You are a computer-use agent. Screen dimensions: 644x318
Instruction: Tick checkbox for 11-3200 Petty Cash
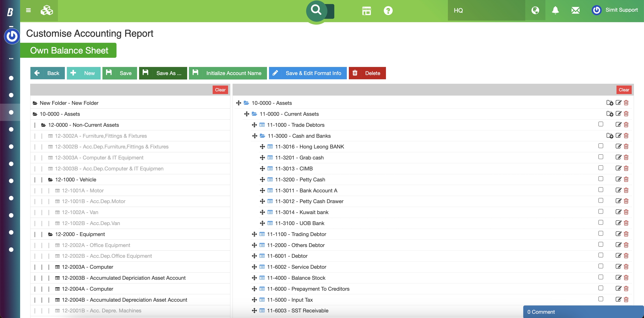tap(600, 179)
